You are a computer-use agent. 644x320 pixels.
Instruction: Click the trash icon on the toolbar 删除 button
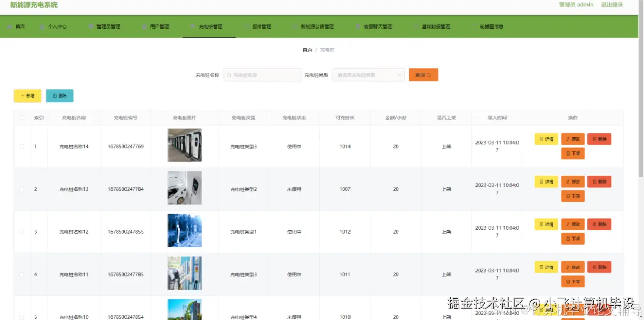point(55,95)
